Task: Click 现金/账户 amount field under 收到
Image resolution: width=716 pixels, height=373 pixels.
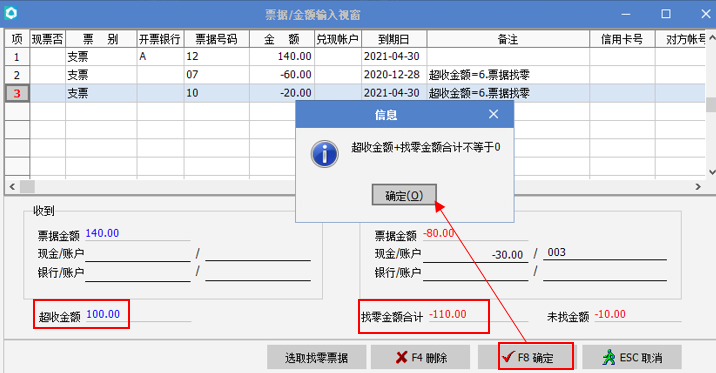Action: pyautogui.click(x=137, y=253)
